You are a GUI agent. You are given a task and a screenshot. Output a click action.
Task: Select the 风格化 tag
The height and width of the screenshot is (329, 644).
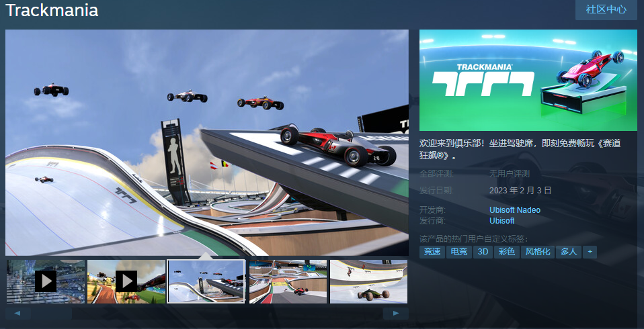coord(538,252)
